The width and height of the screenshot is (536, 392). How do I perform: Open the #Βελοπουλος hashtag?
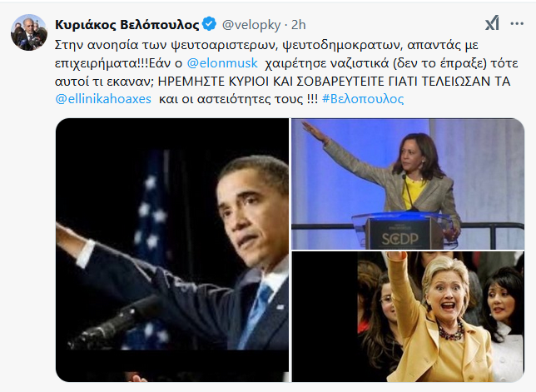coord(363,99)
